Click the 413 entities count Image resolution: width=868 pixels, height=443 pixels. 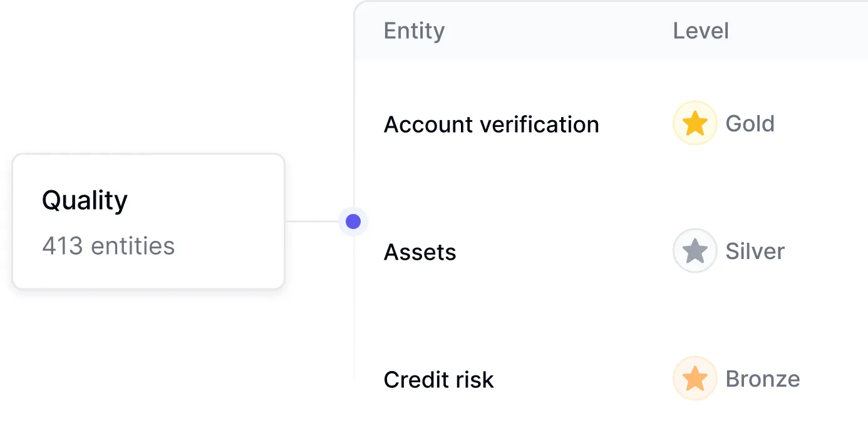coord(108,246)
